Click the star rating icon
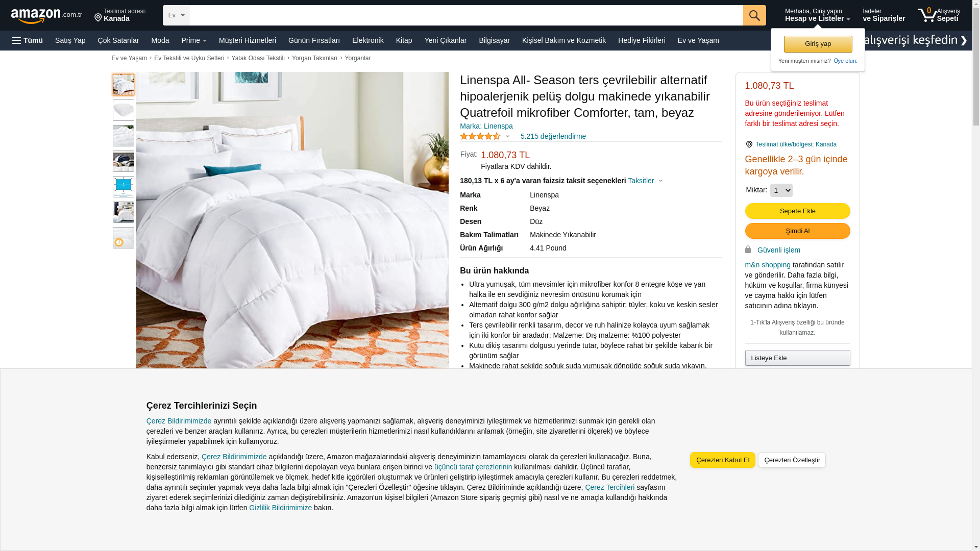The height and width of the screenshot is (551, 980). pos(480,136)
